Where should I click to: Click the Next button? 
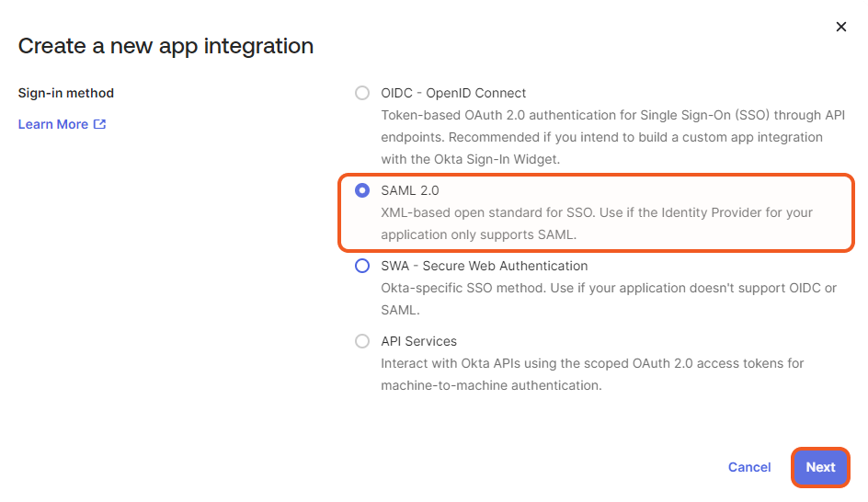tap(820, 467)
